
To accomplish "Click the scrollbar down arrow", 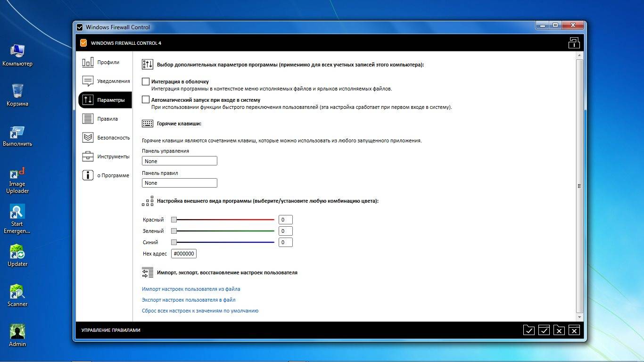I will tap(580, 317).
